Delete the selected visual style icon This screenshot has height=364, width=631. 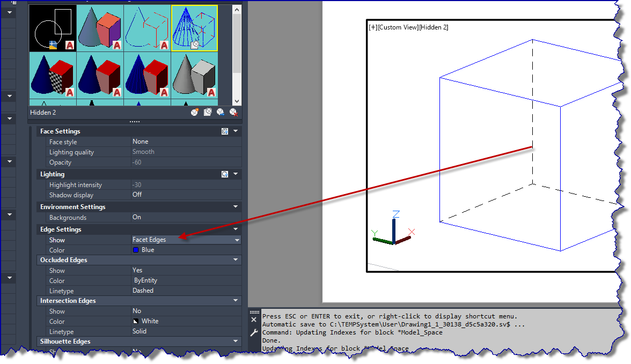coord(233,112)
